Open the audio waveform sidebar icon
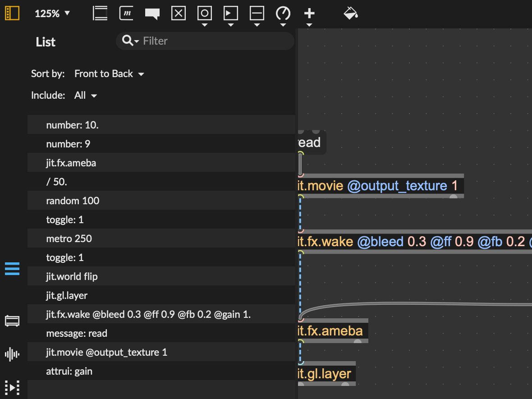 point(12,354)
